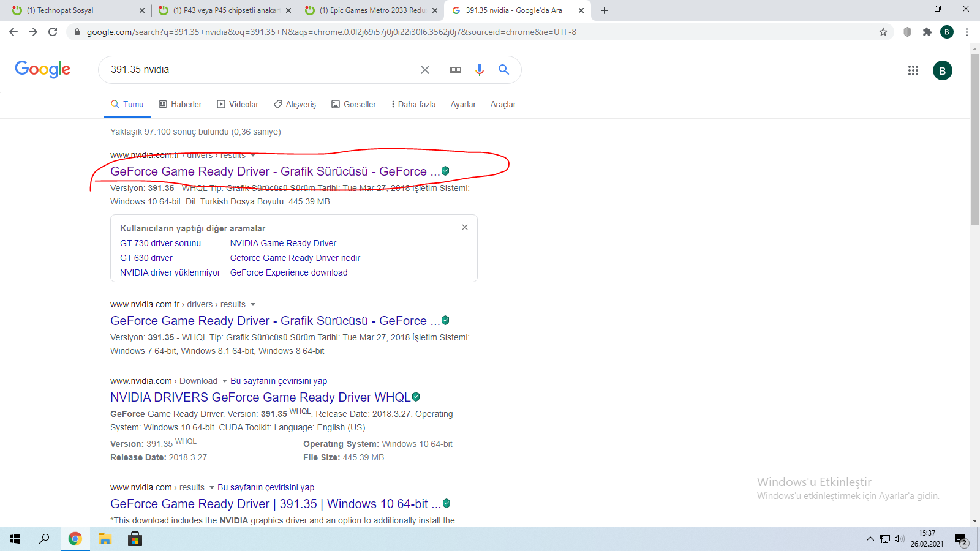Open the Google account B avatar
This screenshot has height=551, width=980.
(x=943, y=70)
